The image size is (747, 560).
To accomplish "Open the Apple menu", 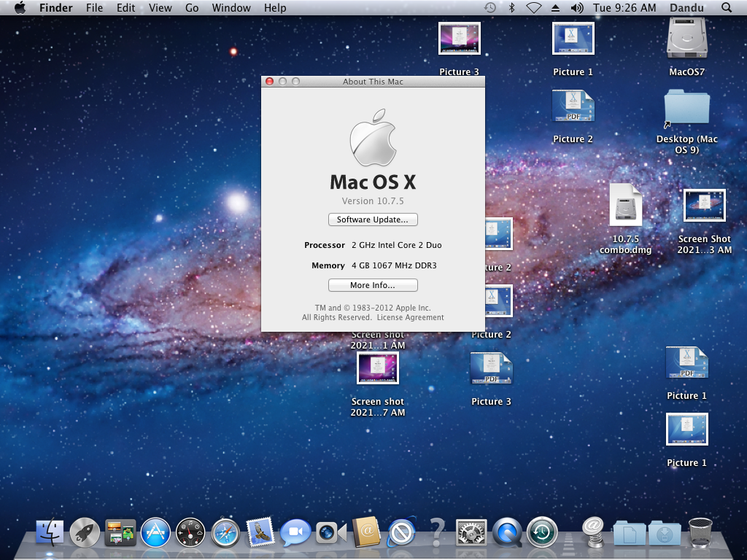I will (20, 7).
